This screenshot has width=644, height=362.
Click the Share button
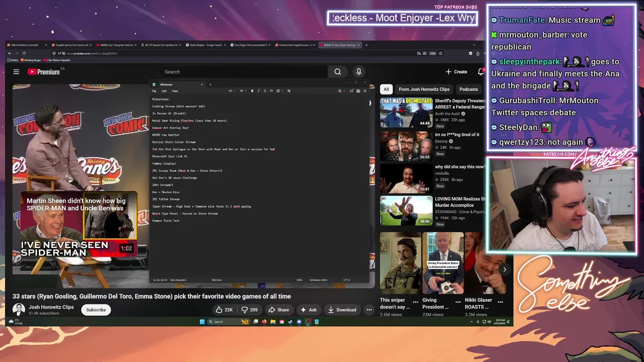coord(278,310)
